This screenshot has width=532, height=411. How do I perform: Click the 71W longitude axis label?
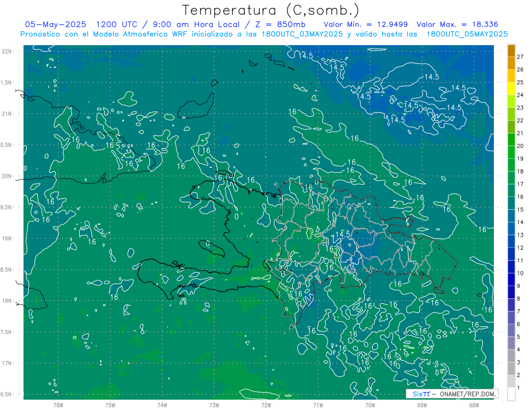pos(318,405)
